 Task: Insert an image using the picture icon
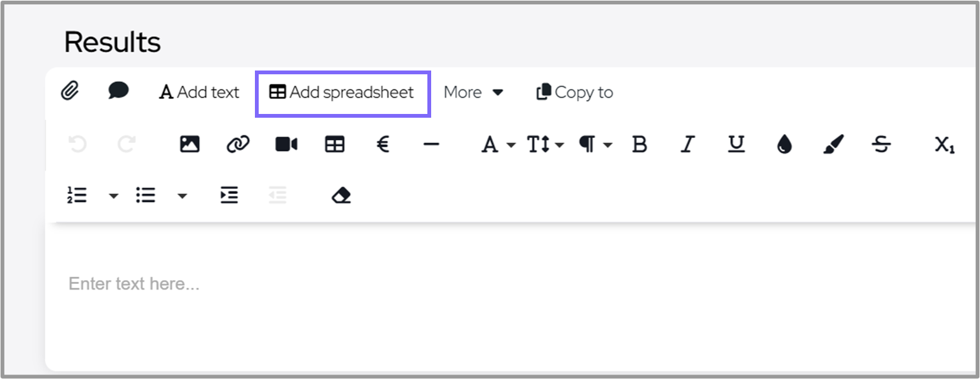[x=189, y=145]
